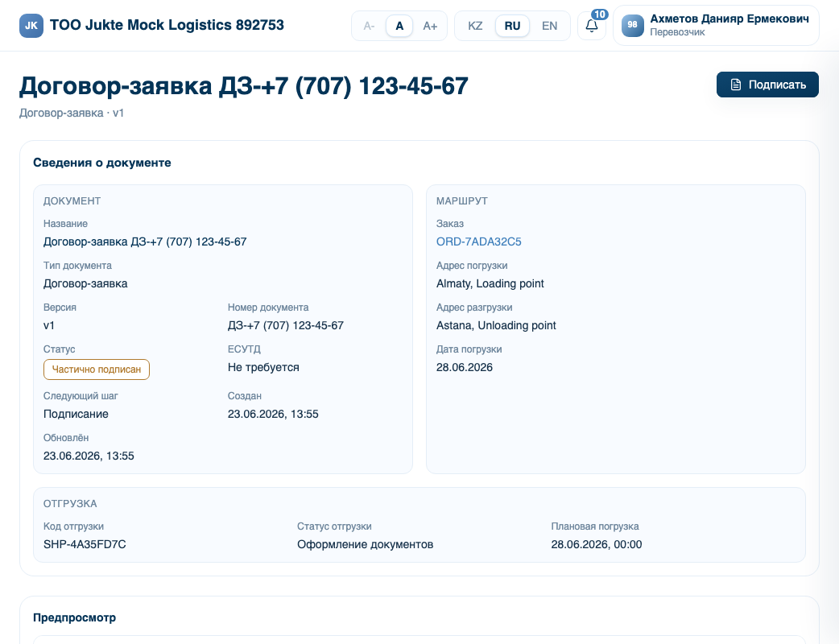Image resolution: width=839 pixels, height=644 pixels.
Task: Click the version value v1
Action: 48,325
